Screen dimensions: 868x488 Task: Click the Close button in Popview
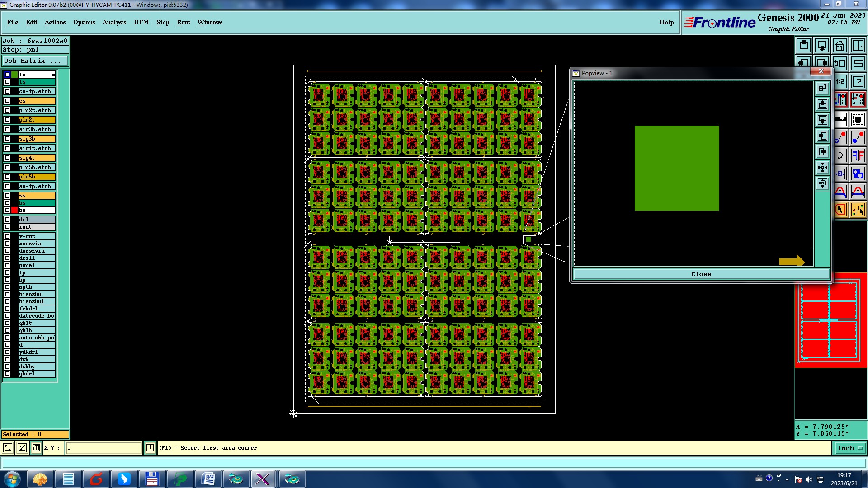click(x=701, y=274)
